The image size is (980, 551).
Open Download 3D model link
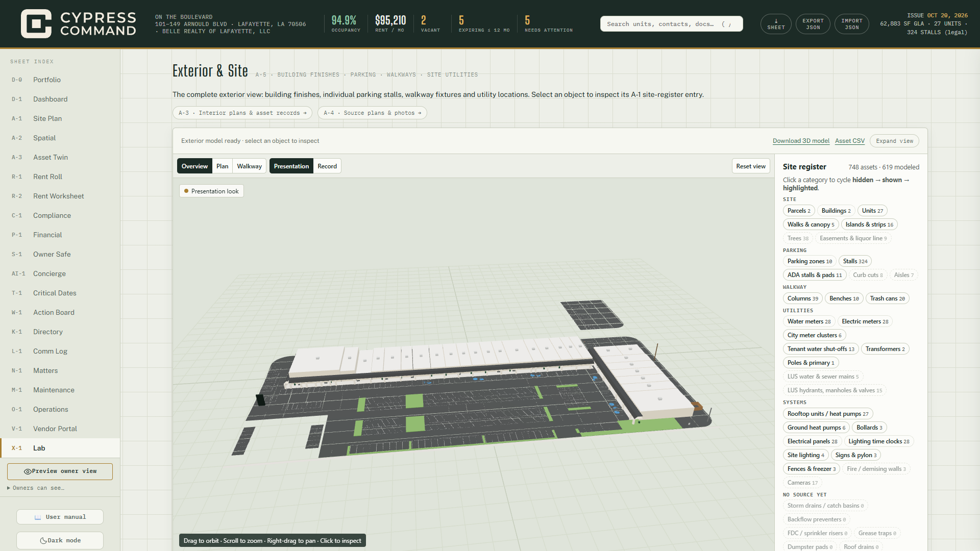coord(801,141)
